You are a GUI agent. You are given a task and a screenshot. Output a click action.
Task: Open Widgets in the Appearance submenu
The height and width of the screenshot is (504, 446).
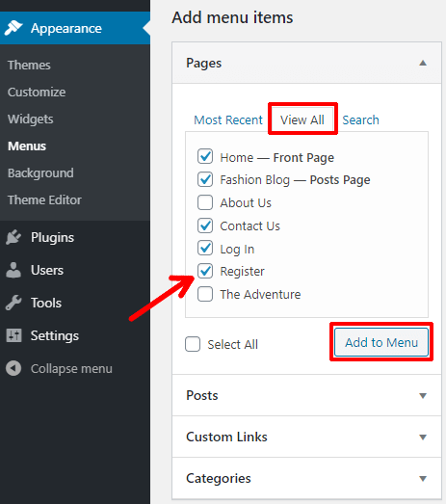(31, 119)
